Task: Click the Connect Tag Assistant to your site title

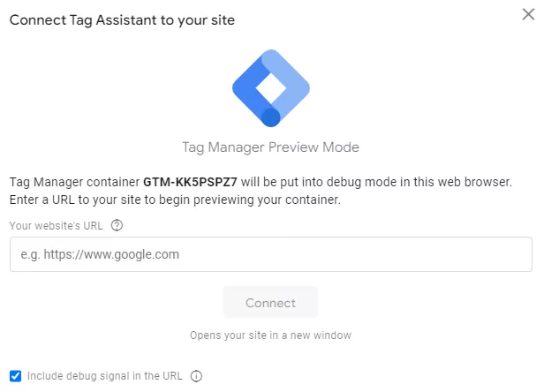Action: [x=122, y=20]
